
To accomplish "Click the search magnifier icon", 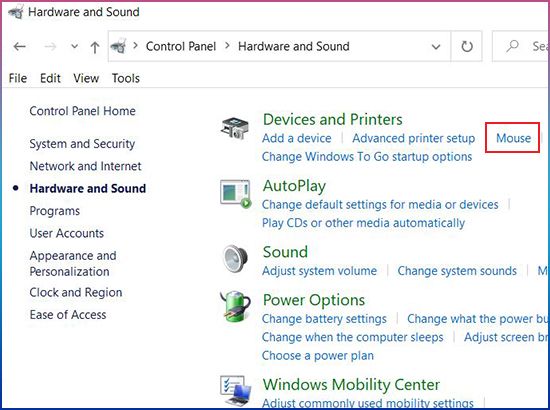I will click(x=512, y=46).
